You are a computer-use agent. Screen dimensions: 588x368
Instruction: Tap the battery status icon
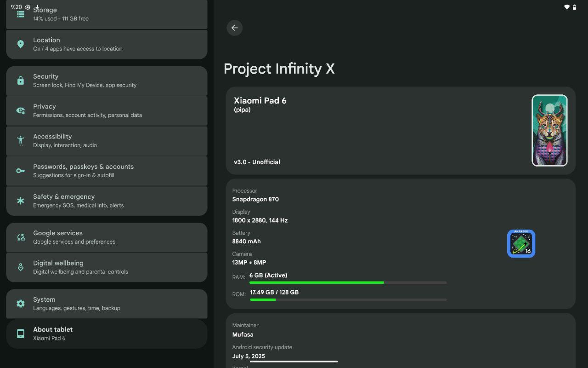pyautogui.click(x=574, y=7)
